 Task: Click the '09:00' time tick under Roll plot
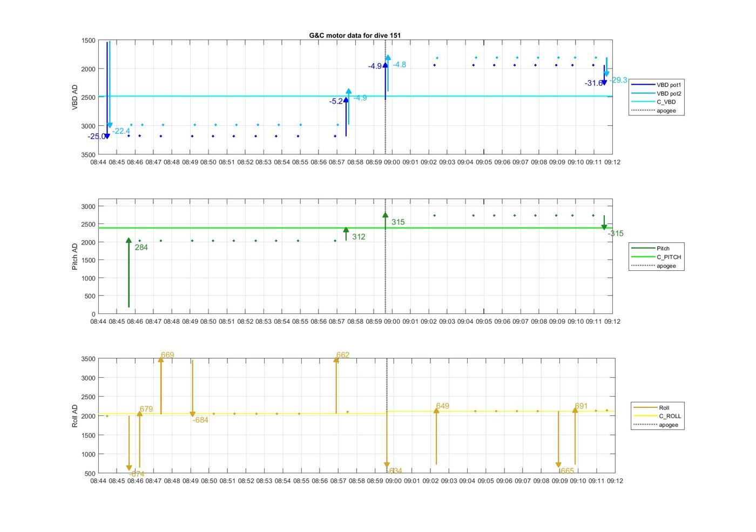click(393, 481)
